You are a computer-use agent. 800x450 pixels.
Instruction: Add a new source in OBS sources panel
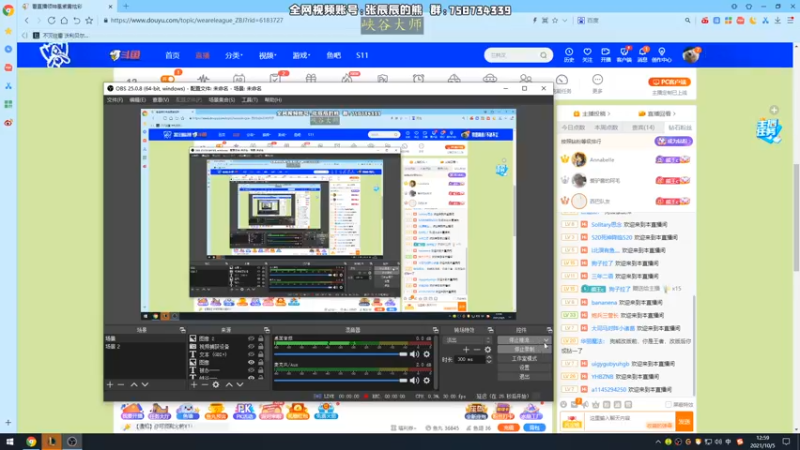coord(194,385)
